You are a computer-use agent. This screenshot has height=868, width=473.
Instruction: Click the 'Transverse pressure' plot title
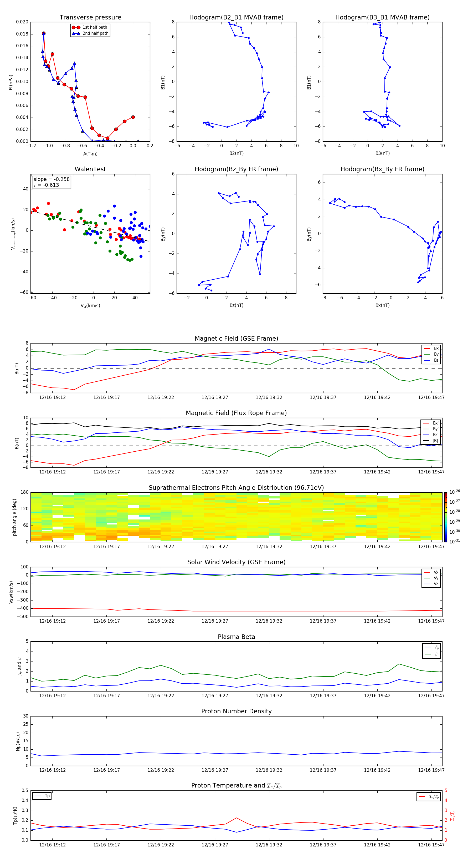[90, 17]
